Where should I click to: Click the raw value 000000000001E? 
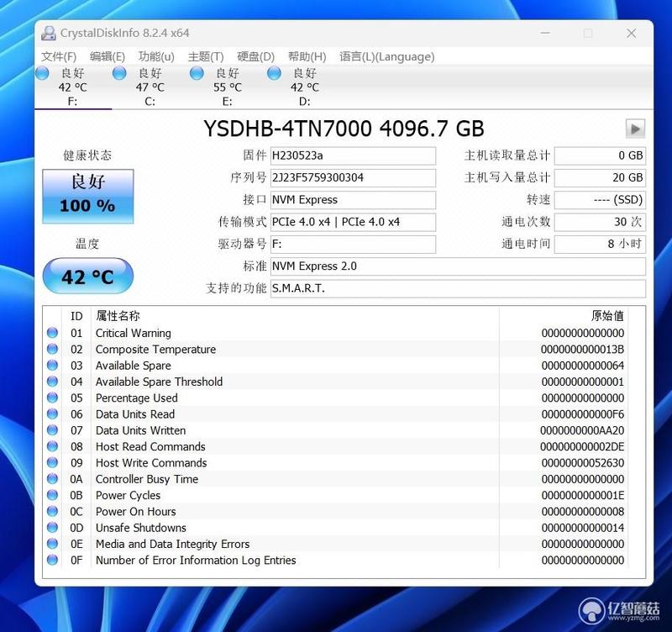[582, 496]
